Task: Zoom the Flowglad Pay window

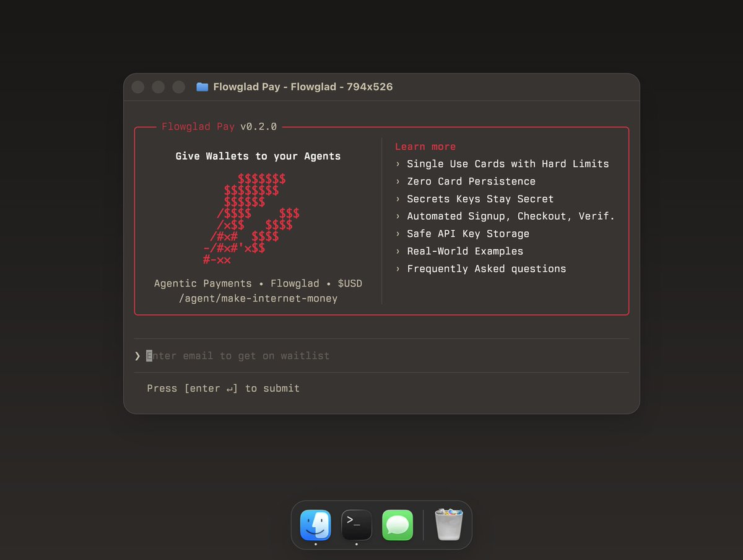Action: 179,87
